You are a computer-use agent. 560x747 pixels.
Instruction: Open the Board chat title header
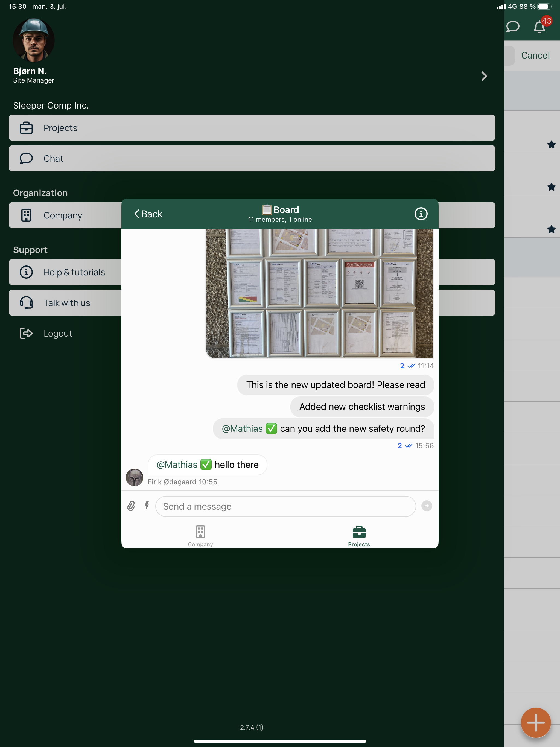(x=280, y=210)
